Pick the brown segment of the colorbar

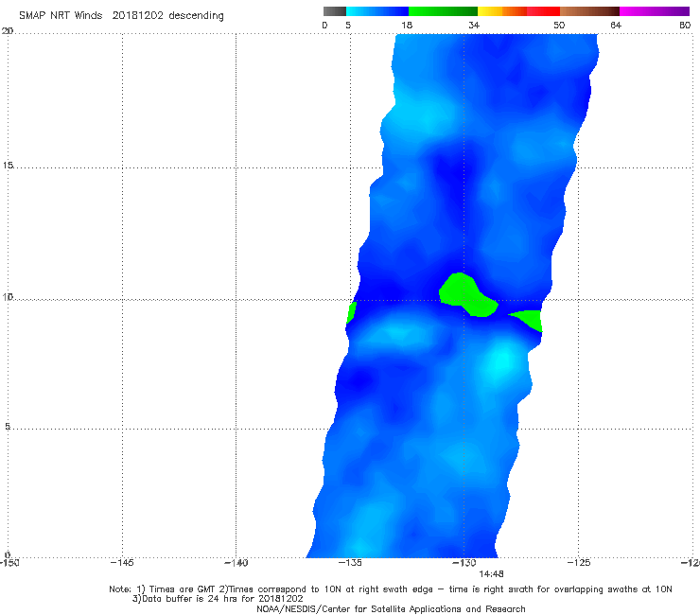click(589, 11)
